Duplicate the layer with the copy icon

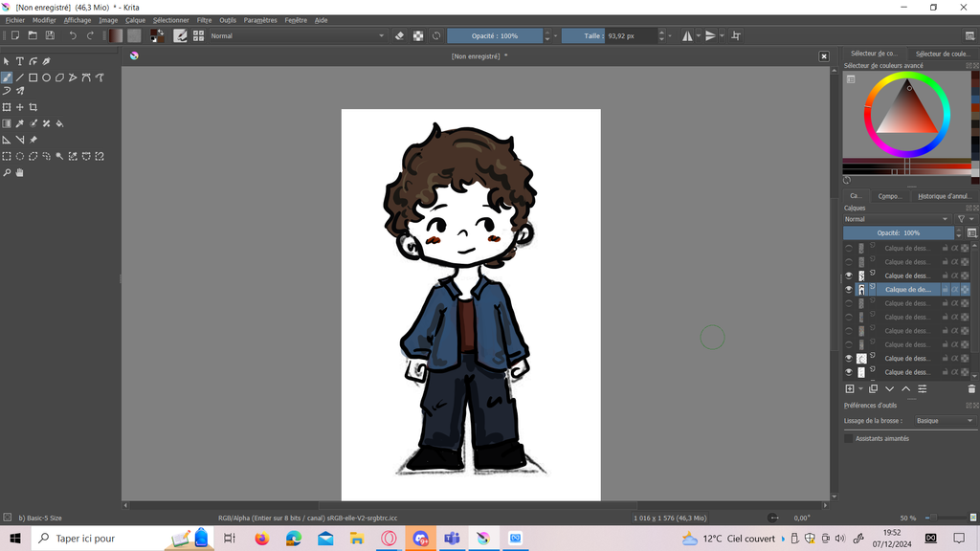pos(873,388)
